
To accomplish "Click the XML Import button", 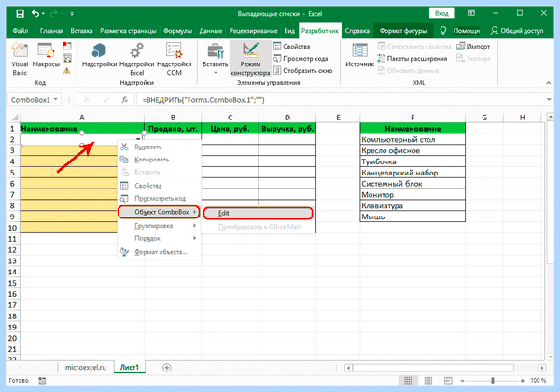I will 473,47.
